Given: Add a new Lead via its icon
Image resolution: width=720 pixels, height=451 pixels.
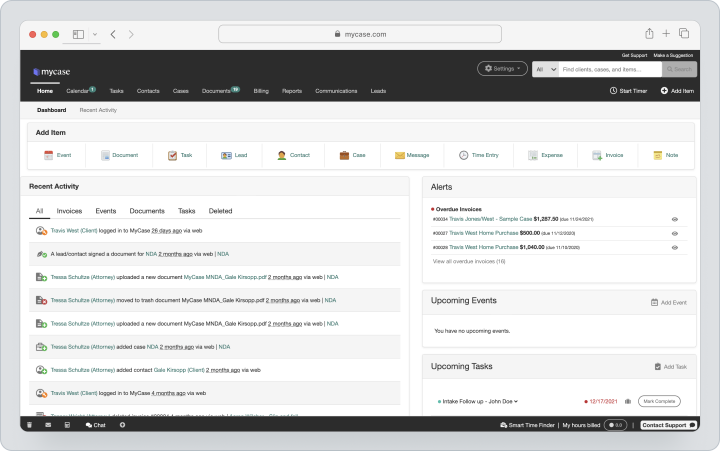Looking at the screenshot, I should point(226,155).
